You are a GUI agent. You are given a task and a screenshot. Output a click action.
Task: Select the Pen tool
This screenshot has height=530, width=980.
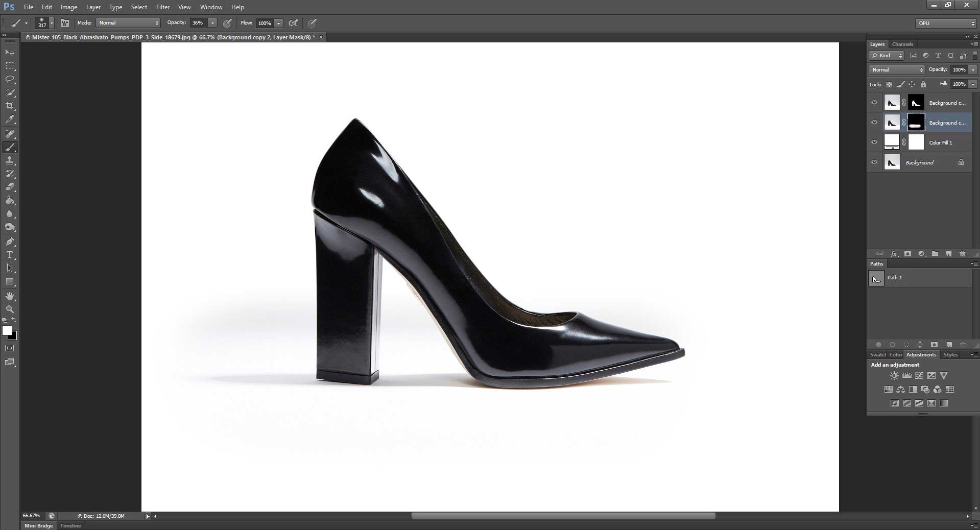[9, 242]
